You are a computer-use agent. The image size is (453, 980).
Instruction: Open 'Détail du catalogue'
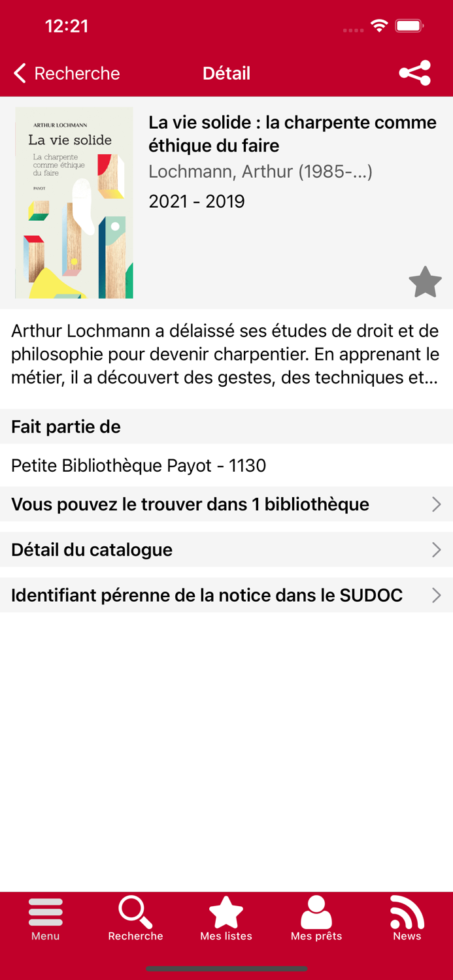(x=226, y=549)
